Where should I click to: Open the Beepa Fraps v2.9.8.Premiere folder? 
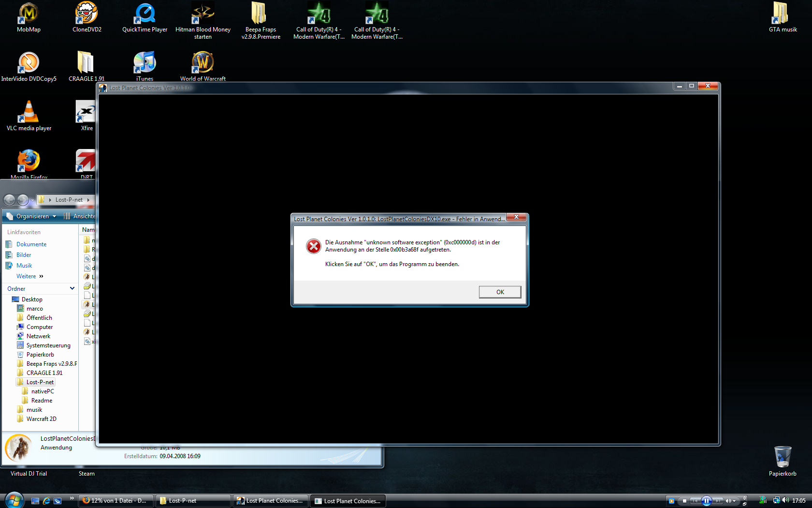[x=261, y=21]
